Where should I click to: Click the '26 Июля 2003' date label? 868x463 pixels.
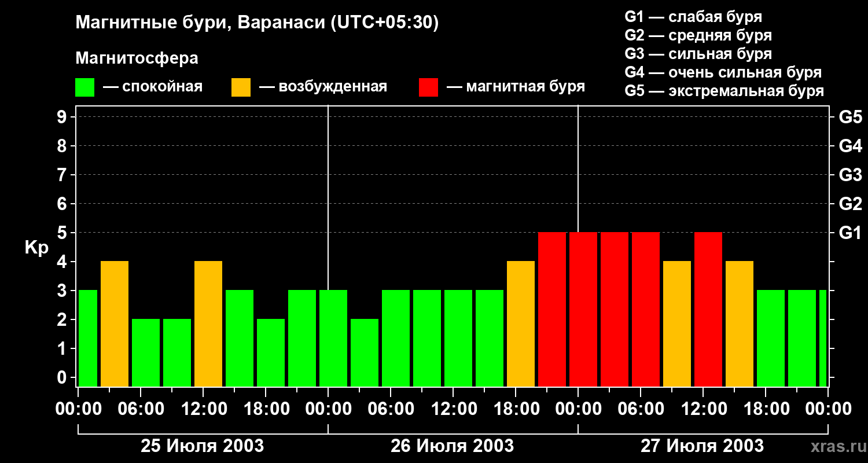pyautogui.click(x=453, y=446)
